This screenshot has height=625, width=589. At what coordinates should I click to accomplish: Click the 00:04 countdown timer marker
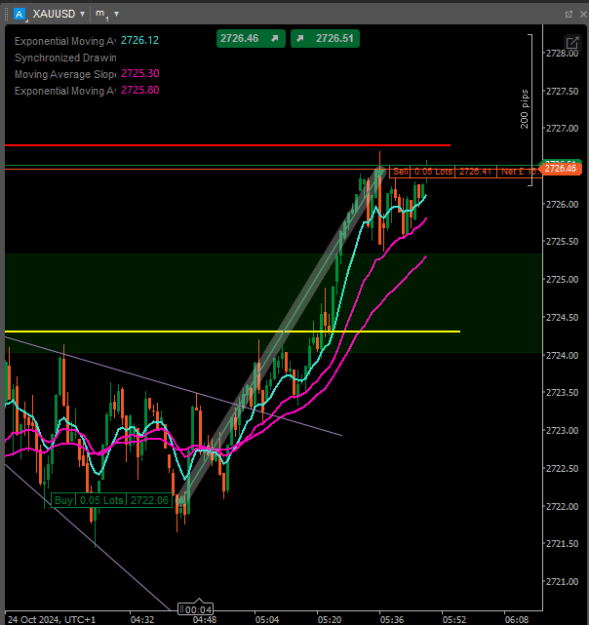pos(196,609)
